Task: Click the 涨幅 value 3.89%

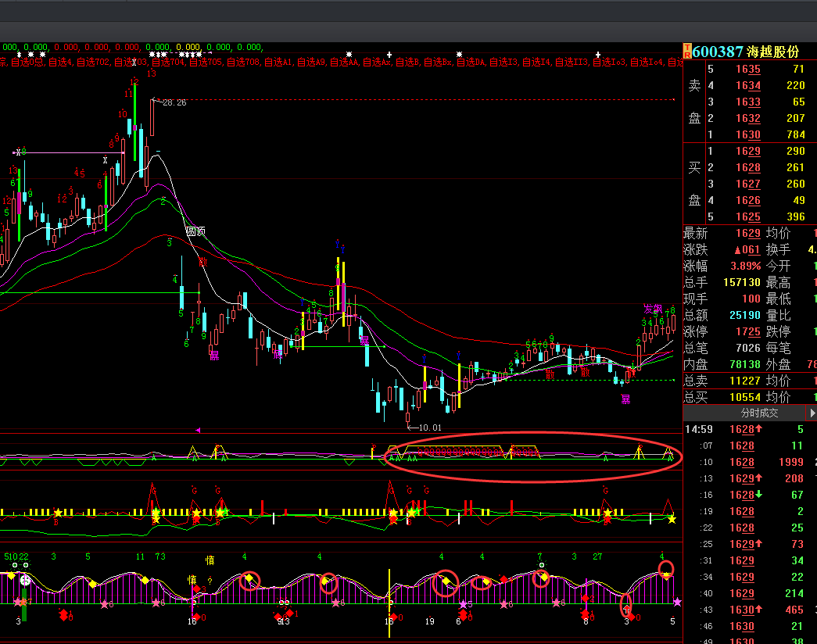Action: coord(745,267)
